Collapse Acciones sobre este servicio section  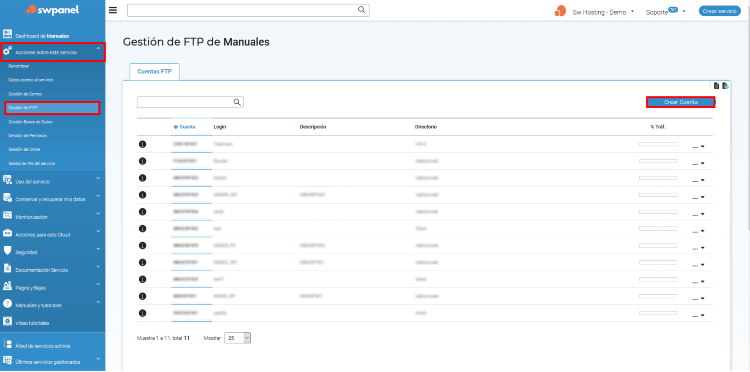(98, 48)
